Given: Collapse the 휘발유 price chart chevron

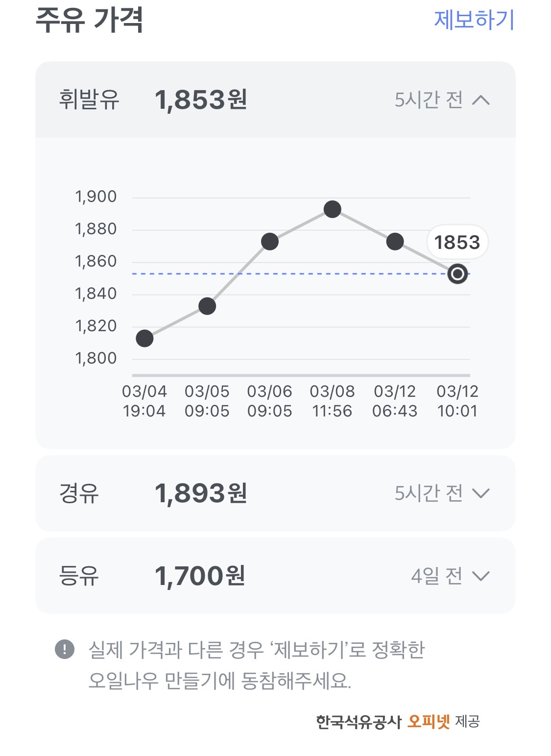Looking at the screenshot, I should [480, 100].
